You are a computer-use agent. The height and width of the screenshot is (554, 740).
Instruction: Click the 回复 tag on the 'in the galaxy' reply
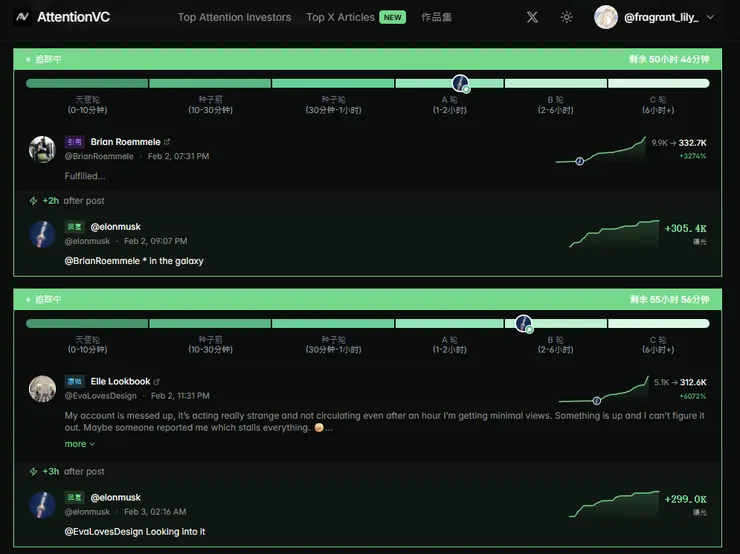point(75,227)
